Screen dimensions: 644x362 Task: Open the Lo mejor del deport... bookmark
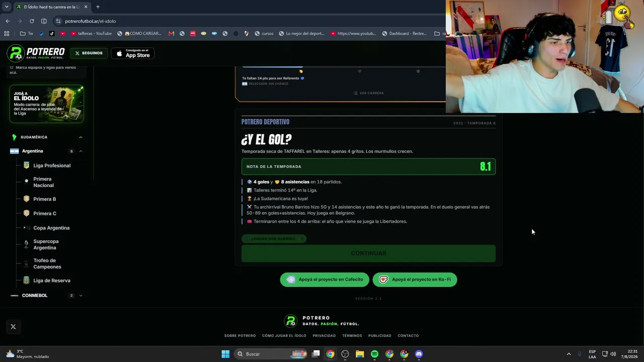click(301, 34)
